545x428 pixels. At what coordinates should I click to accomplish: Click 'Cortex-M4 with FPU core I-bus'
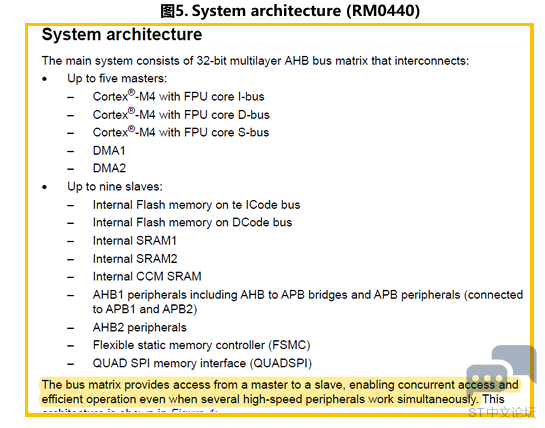pos(179,96)
